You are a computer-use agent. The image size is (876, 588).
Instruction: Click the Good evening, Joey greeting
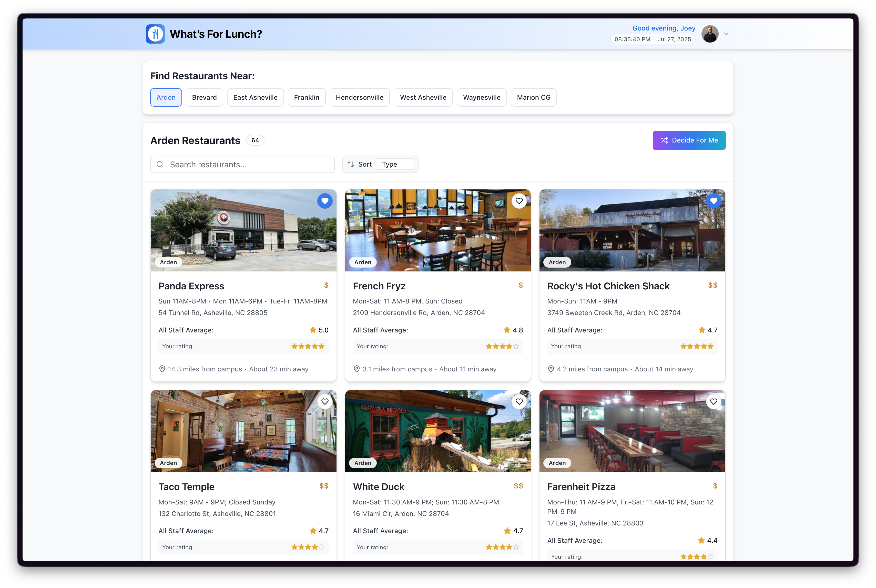(x=664, y=28)
